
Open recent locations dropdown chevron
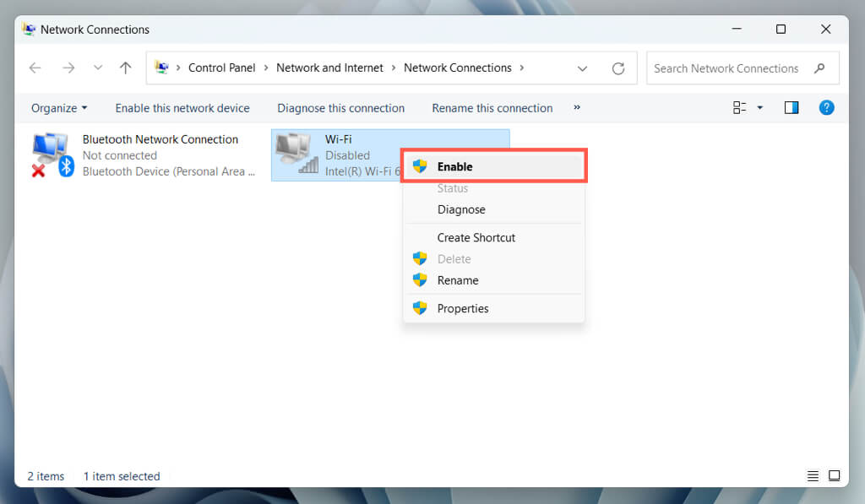pyautogui.click(x=98, y=68)
